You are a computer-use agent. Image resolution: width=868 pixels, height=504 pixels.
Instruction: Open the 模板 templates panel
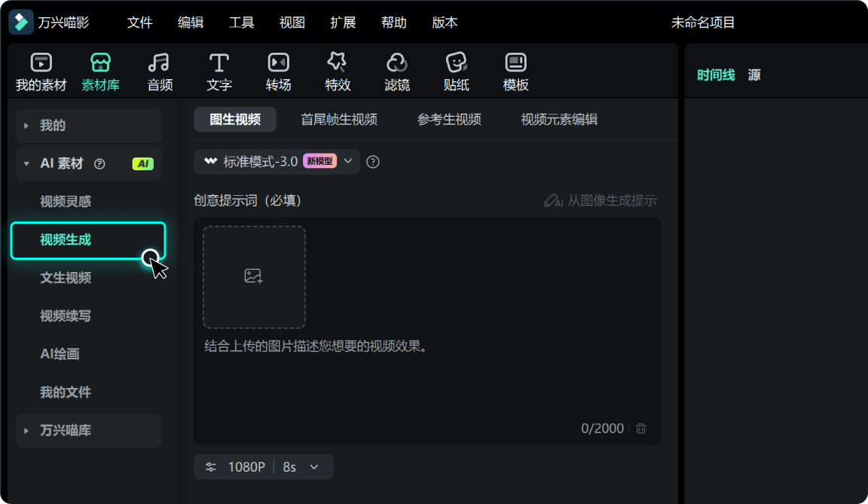[x=515, y=72]
